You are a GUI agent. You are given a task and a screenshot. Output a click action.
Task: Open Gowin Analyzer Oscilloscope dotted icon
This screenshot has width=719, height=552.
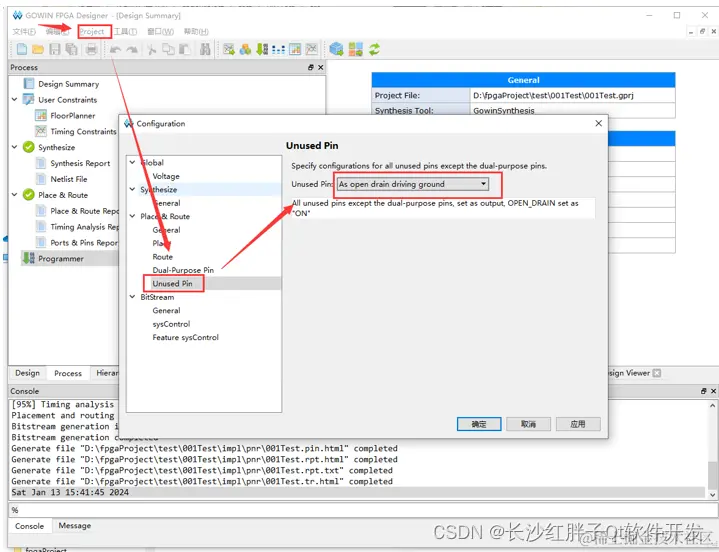(x=278, y=49)
